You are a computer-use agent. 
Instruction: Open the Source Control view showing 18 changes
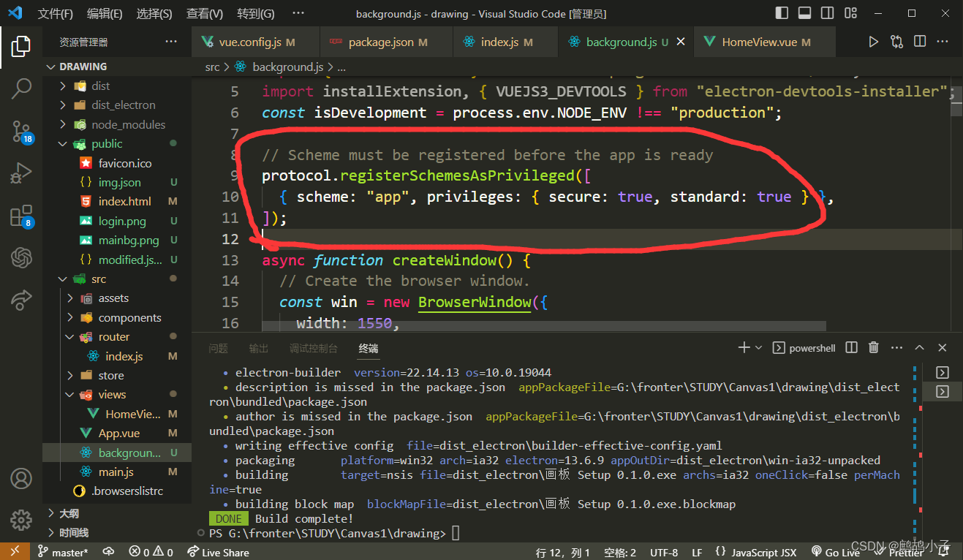pos(21,132)
